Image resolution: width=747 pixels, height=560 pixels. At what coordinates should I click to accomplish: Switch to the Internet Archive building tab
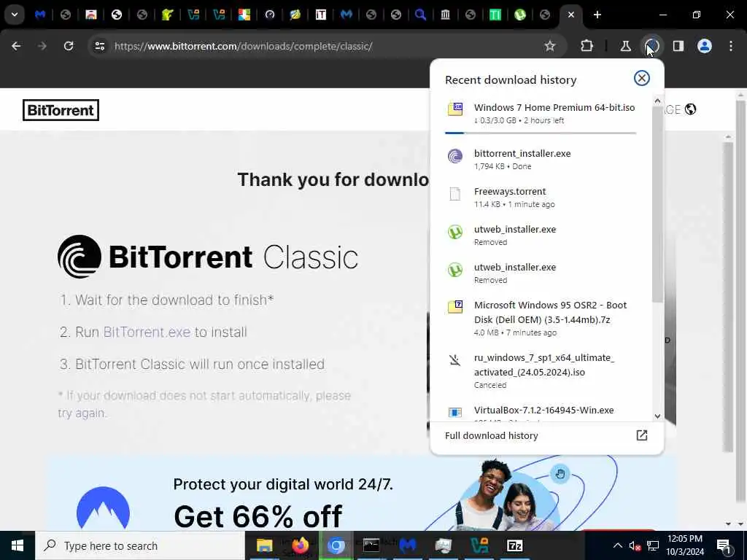[445, 15]
